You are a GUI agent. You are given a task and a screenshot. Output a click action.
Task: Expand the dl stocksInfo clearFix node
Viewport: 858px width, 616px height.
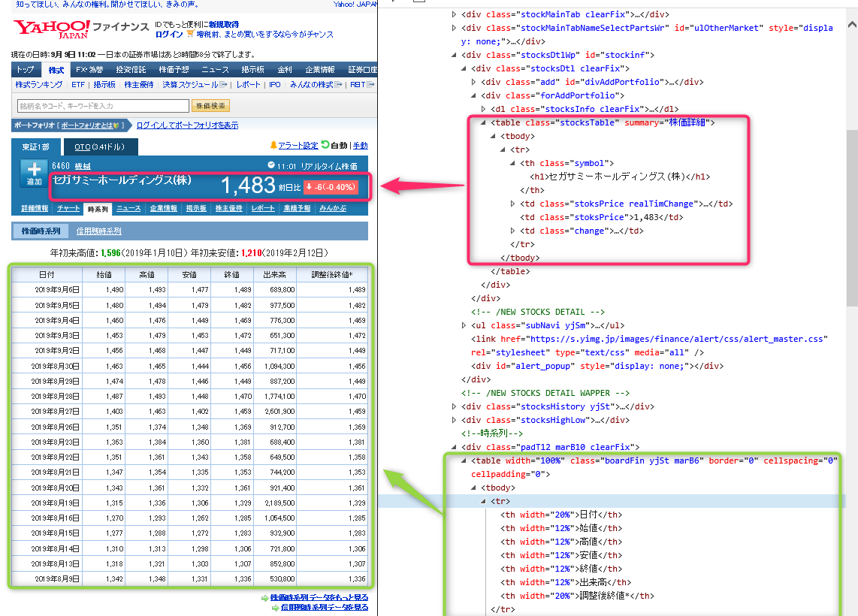(x=483, y=109)
